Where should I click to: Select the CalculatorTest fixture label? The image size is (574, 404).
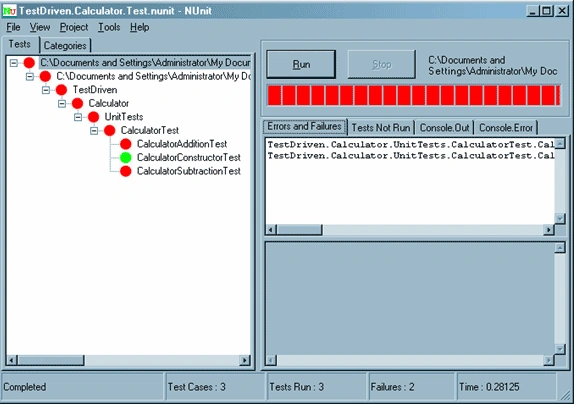click(150, 130)
